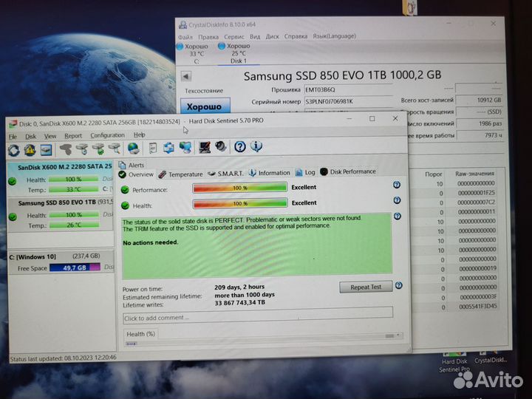Click the networked computers toolbar icon
The width and height of the screenshot is (532, 399).
pos(185,147)
